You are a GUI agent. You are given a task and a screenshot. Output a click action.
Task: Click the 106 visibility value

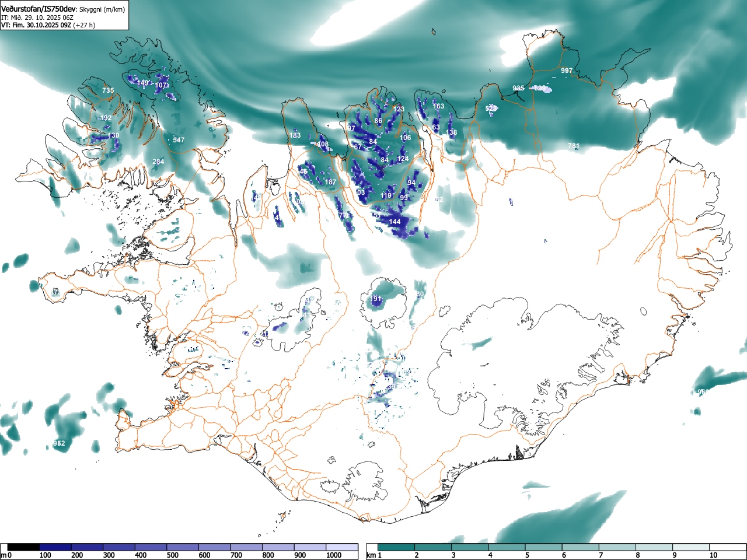coord(405,138)
